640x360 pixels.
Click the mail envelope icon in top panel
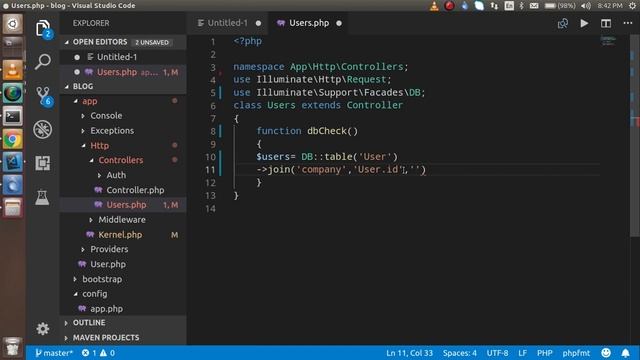(x=534, y=6)
